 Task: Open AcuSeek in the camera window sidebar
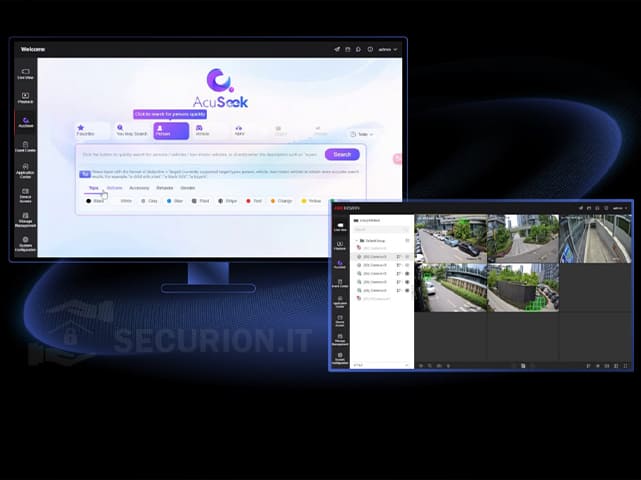[x=340, y=265]
